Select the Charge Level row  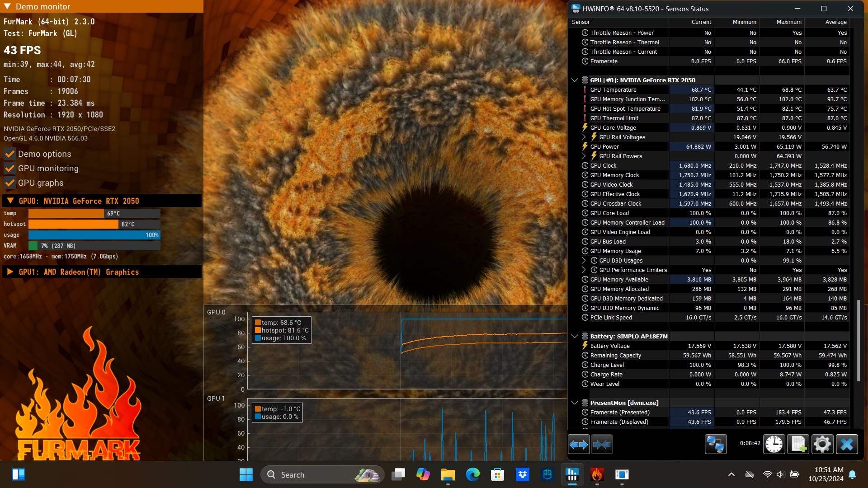pyautogui.click(x=709, y=365)
